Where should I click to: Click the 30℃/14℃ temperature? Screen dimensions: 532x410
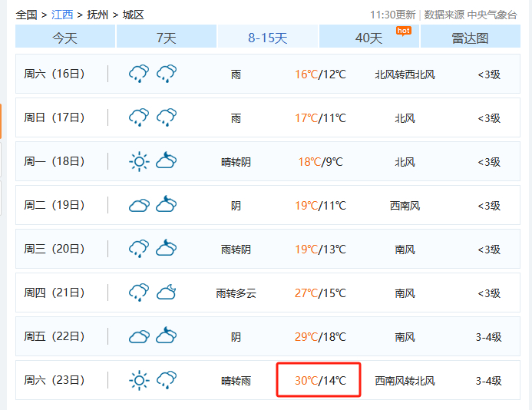(320, 381)
